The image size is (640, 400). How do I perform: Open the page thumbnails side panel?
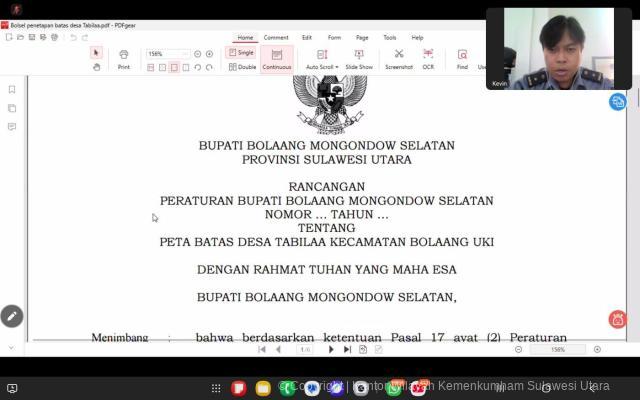coord(12,108)
